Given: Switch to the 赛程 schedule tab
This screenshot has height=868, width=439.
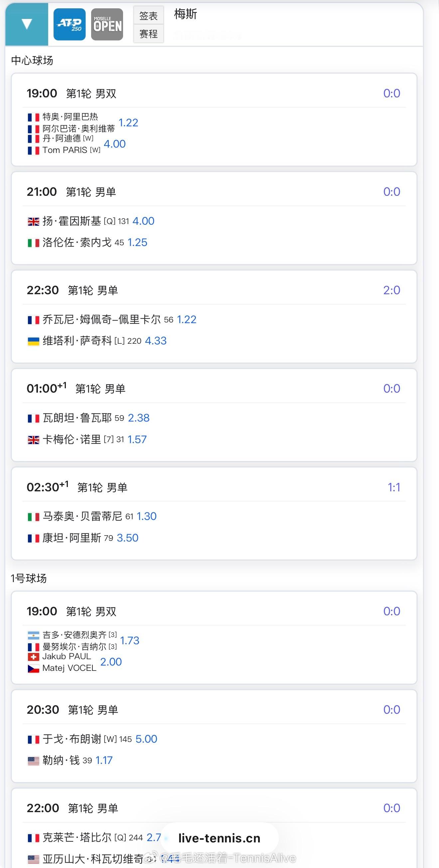Looking at the screenshot, I should pos(148,34).
